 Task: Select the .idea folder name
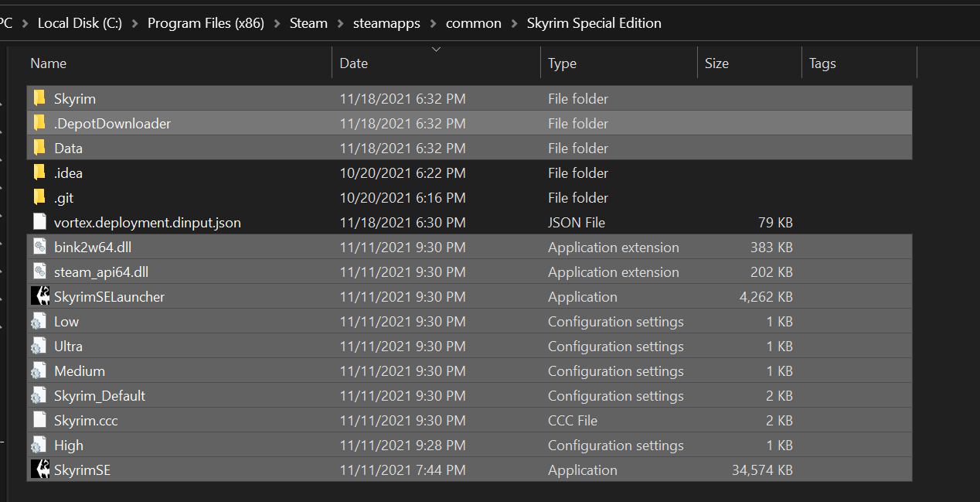68,173
